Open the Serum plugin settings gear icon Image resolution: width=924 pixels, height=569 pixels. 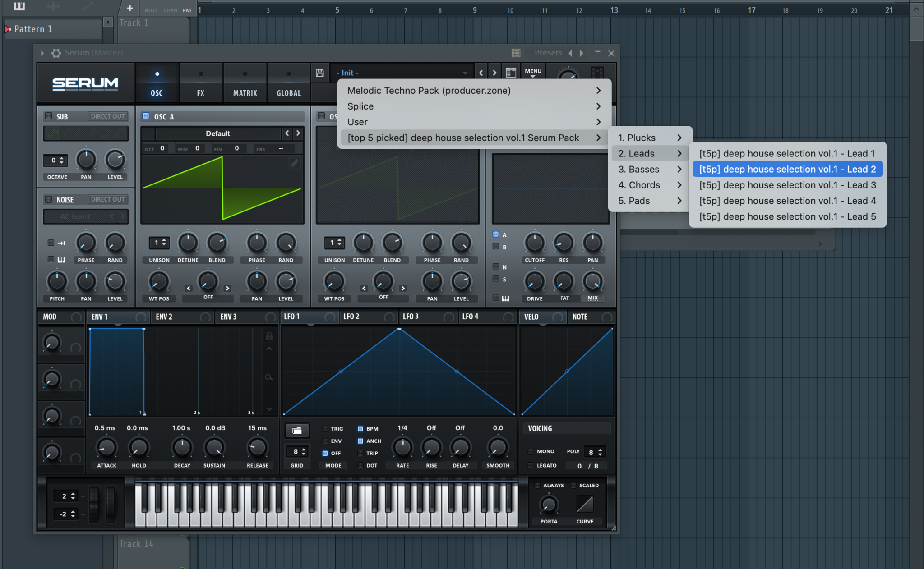pyautogui.click(x=55, y=53)
